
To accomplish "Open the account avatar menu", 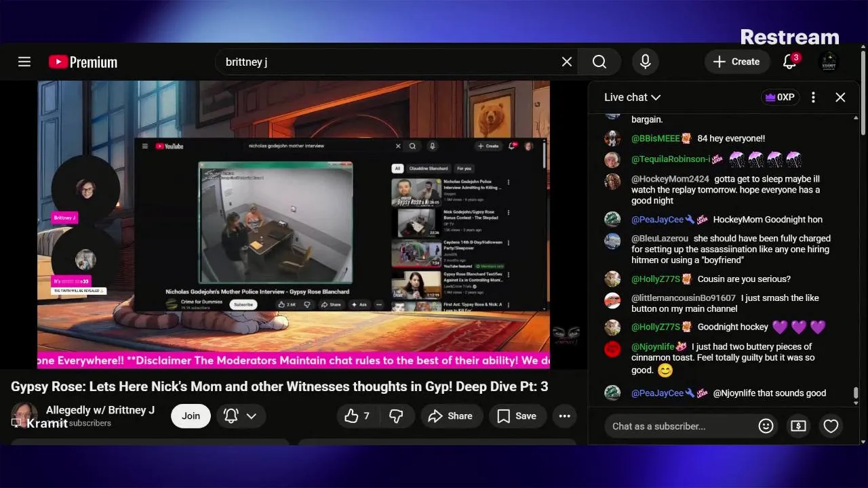I will click(829, 62).
